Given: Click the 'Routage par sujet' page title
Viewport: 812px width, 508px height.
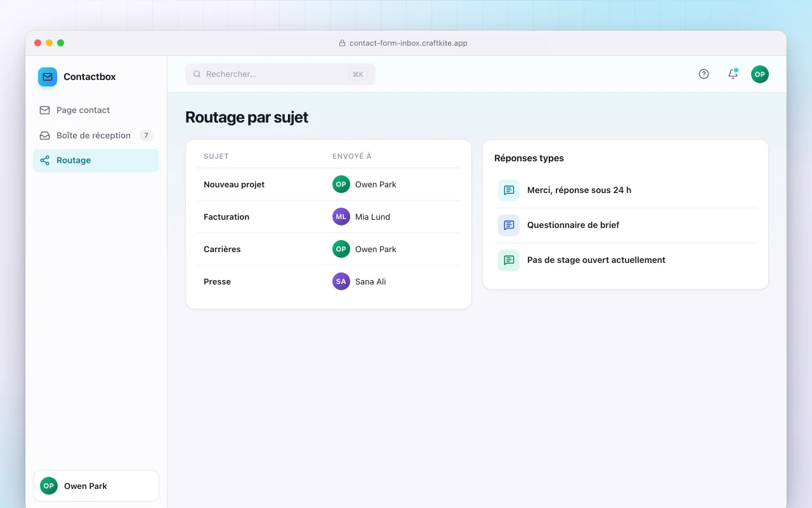Looking at the screenshot, I should click(x=247, y=117).
